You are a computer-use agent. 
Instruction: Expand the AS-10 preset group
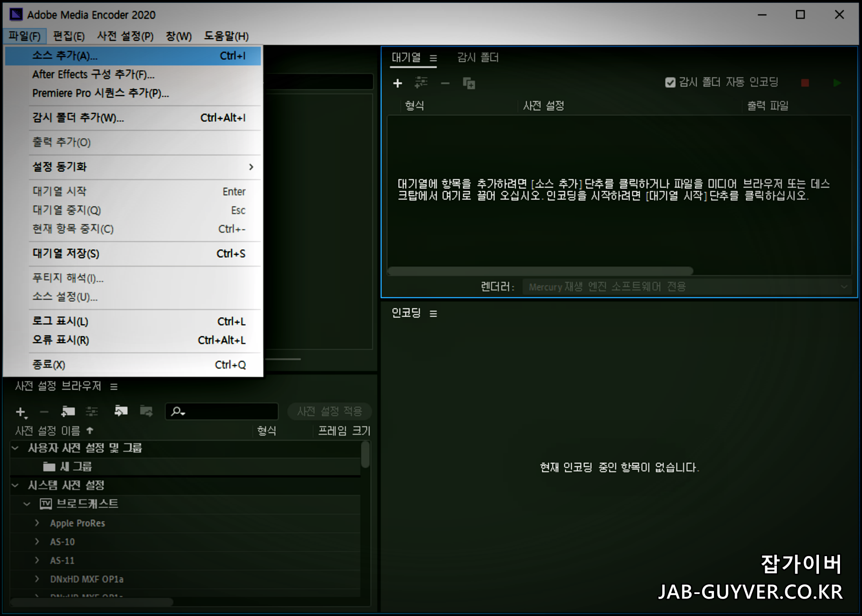click(37, 542)
